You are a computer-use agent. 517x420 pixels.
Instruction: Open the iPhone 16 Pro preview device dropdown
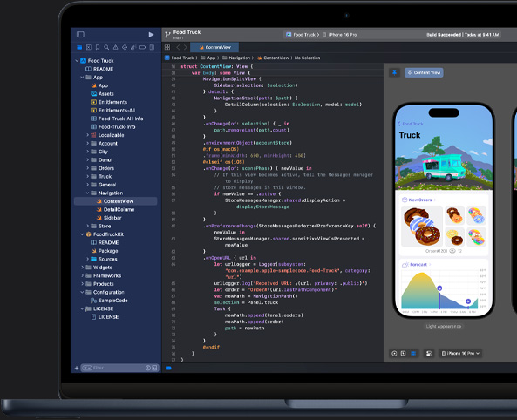460,354
